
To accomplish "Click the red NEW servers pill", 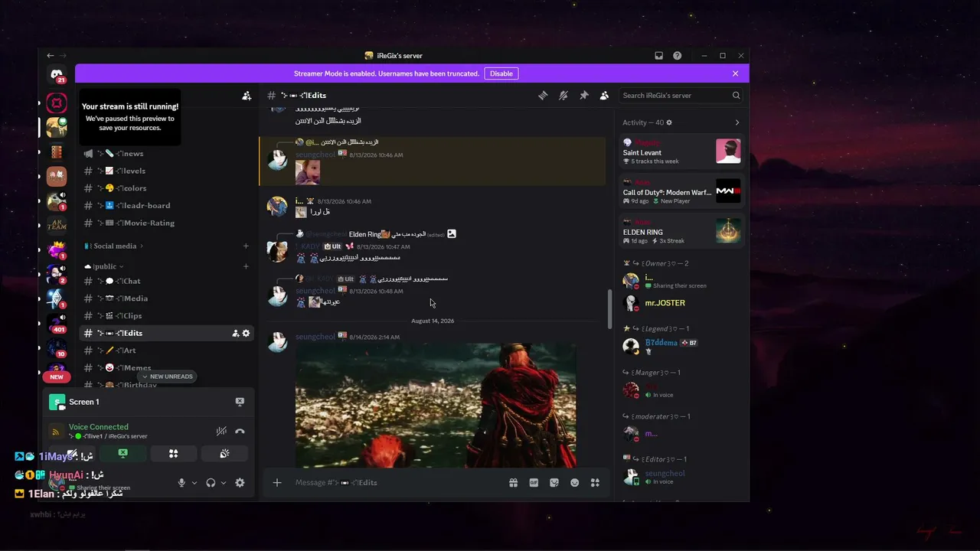I will tap(57, 377).
